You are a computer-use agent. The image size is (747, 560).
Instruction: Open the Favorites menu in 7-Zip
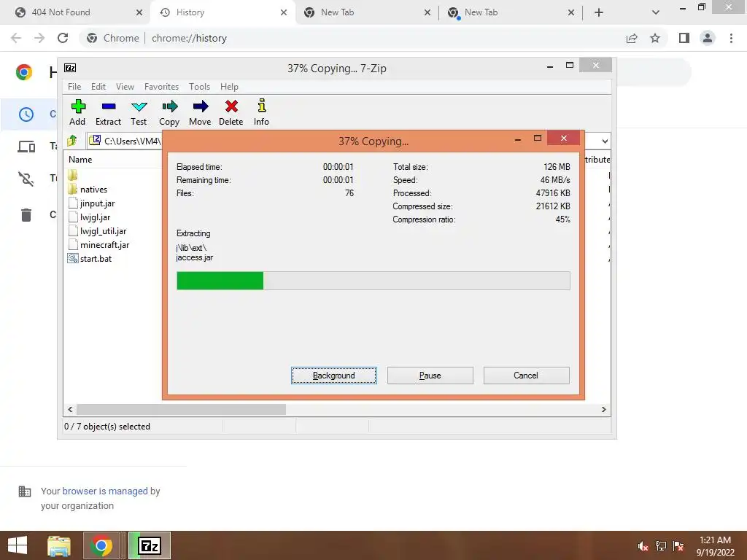tap(161, 87)
